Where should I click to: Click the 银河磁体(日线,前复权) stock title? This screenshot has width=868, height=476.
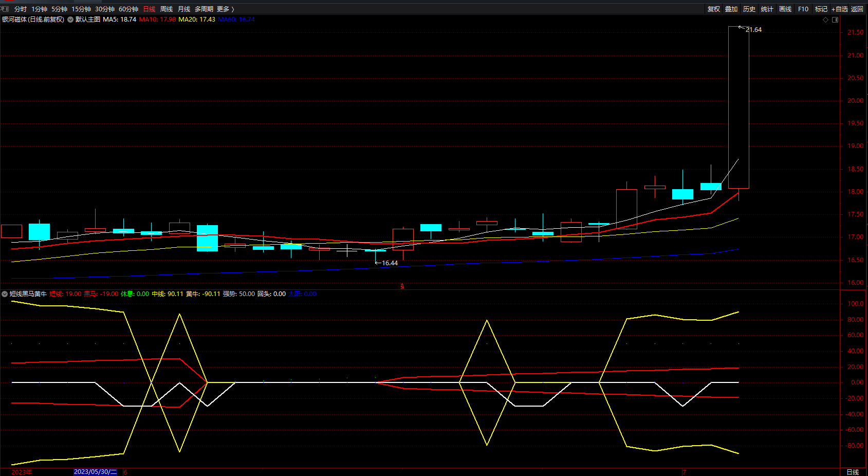(33, 20)
